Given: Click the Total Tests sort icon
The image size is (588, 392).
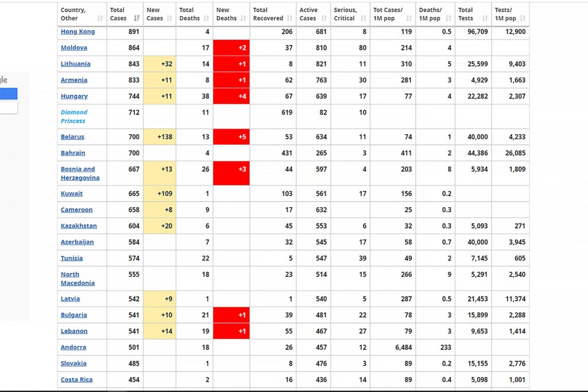Looking at the screenshot, I should tap(485, 18).
